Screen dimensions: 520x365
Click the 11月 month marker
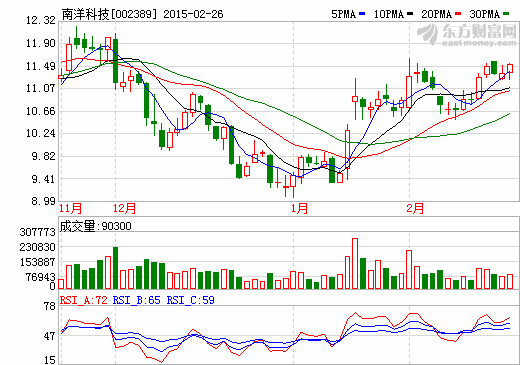pos(70,209)
